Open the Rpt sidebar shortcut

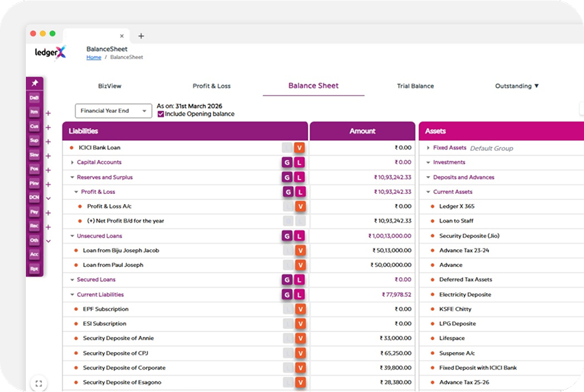point(34,268)
